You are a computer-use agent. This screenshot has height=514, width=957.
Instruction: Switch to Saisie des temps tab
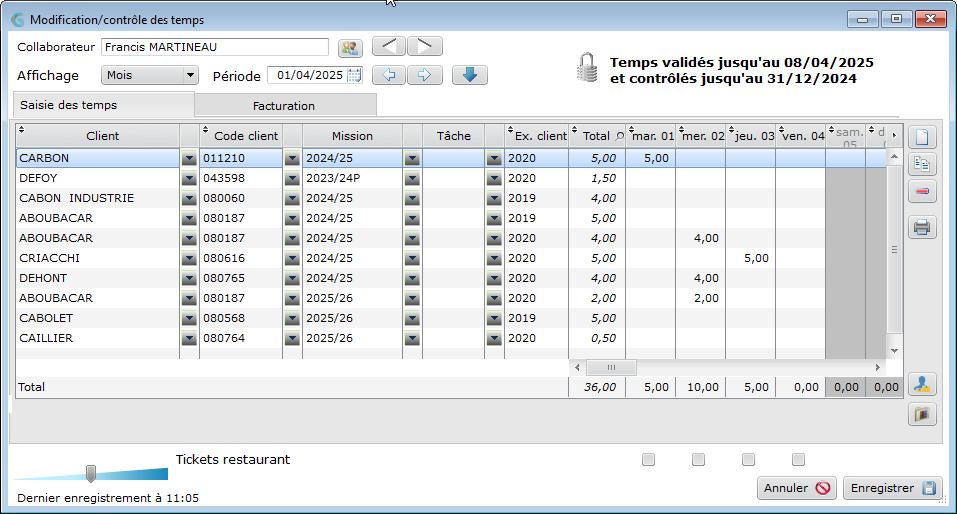[104, 104]
